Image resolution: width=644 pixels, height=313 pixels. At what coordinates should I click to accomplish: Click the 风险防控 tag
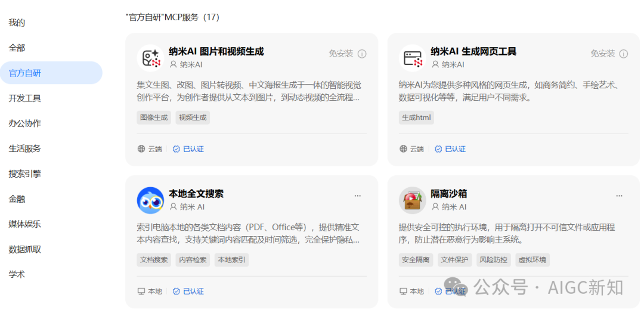(x=494, y=260)
